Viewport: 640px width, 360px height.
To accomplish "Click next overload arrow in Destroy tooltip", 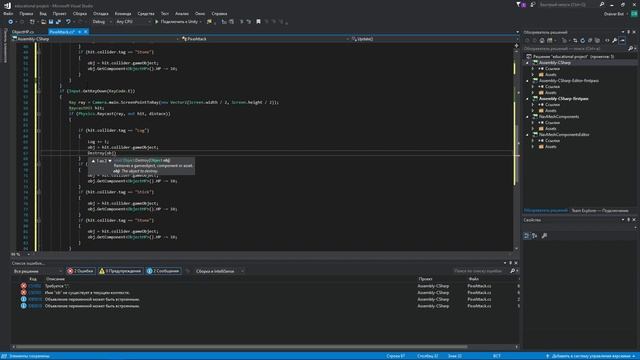I will [110, 161].
